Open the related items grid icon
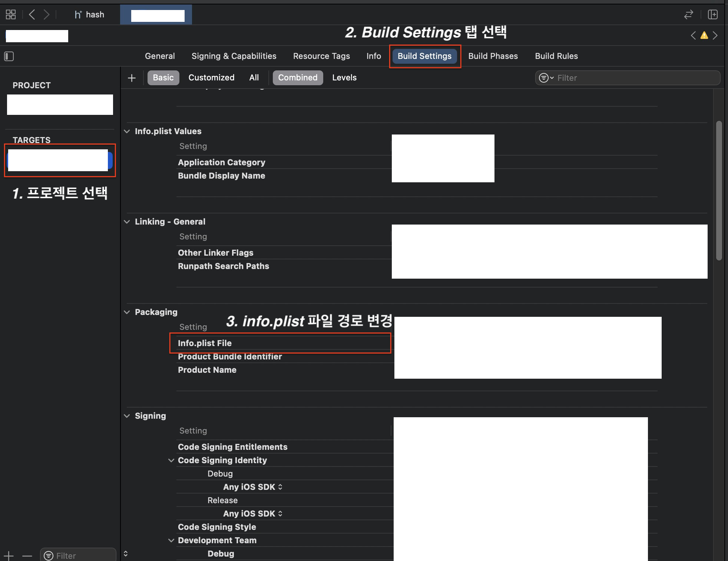The width and height of the screenshot is (728, 561). coord(11,14)
